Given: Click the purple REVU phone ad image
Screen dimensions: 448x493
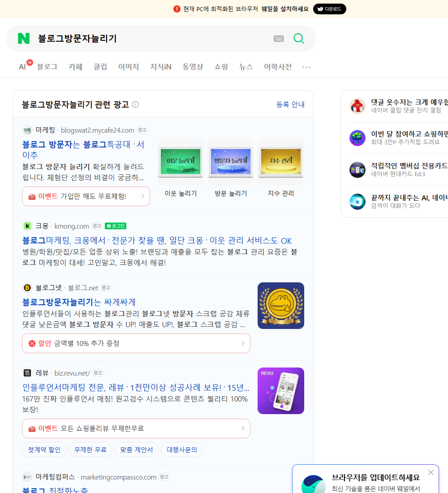Looking at the screenshot, I should point(281,391).
